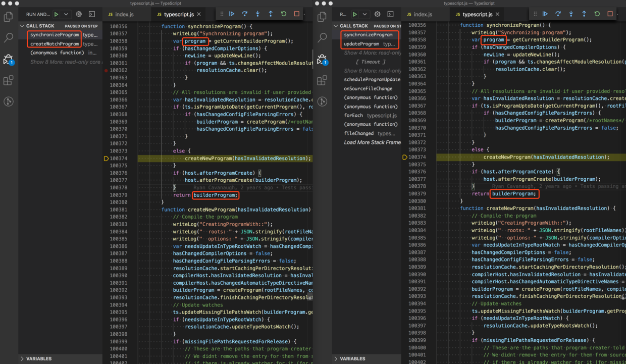626x364 pixels.
Task: Open the debug console in the left window
Action: pos(92,15)
